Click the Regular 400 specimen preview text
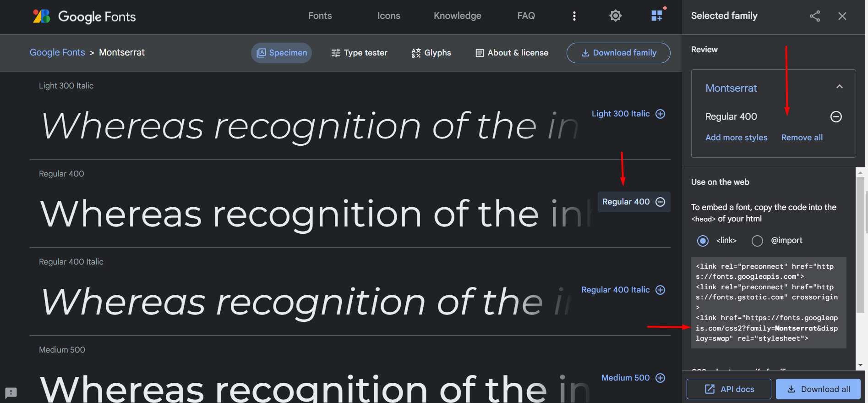This screenshot has width=868, height=403. (316, 214)
